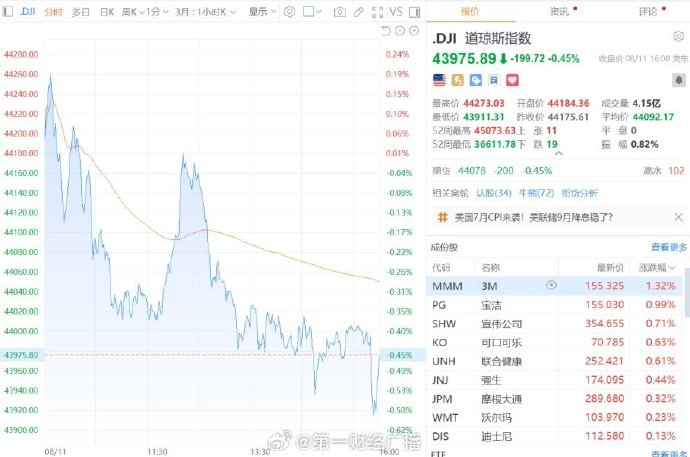
Task: Click 查看更多 next to 成份股
Action: pyautogui.click(x=669, y=247)
